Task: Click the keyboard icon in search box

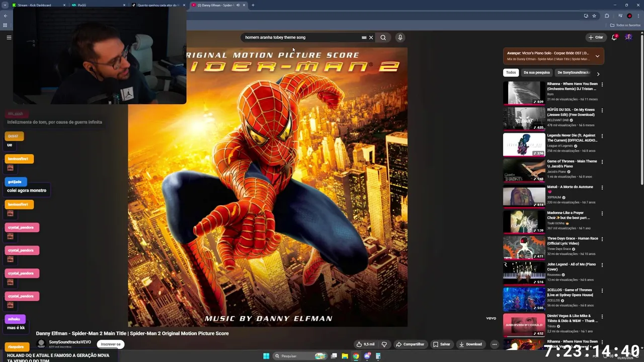Action: (x=364, y=37)
